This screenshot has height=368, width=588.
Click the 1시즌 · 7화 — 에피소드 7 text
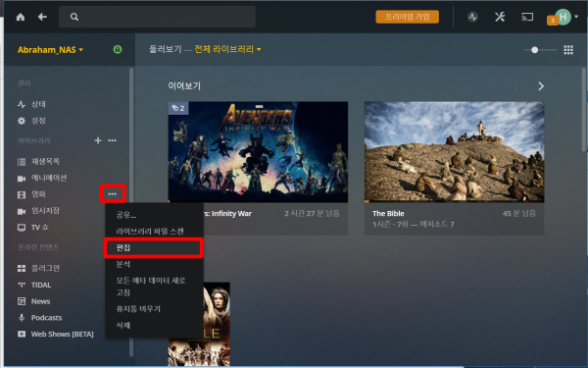(414, 224)
